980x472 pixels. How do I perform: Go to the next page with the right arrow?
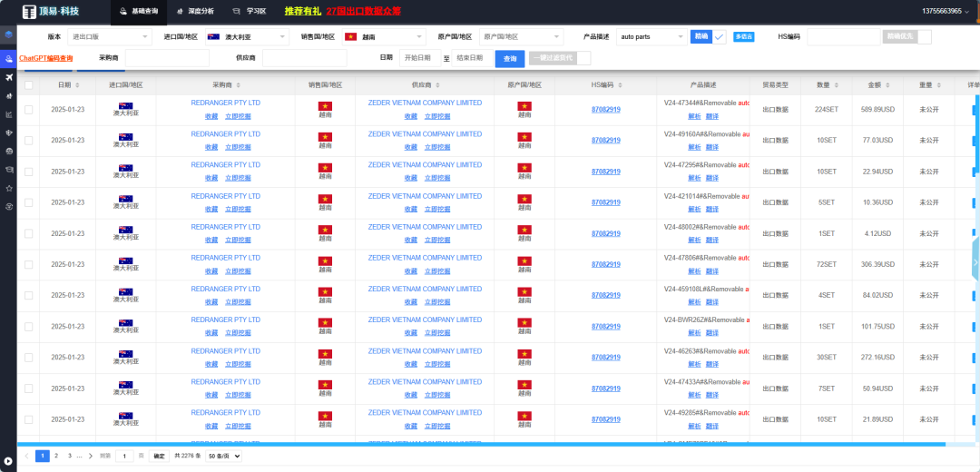coord(91,457)
